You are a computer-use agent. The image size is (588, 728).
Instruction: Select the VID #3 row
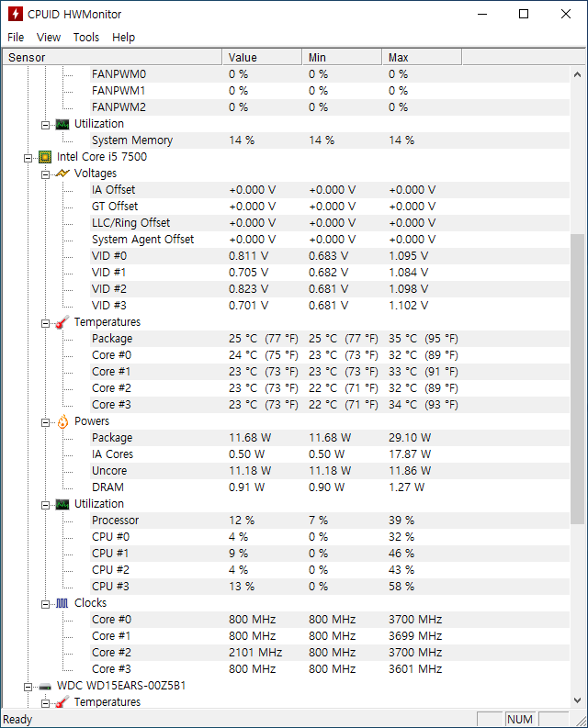pos(330,306)
